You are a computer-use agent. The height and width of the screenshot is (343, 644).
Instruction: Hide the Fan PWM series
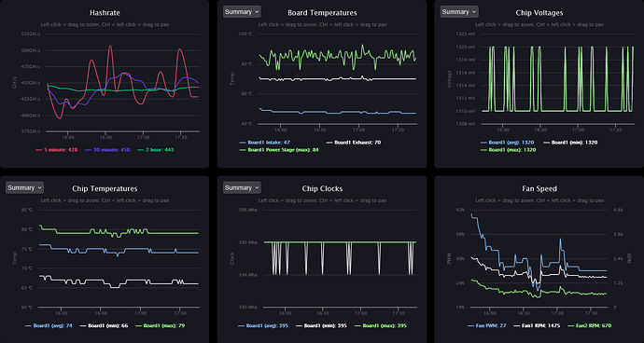point(487,326)
